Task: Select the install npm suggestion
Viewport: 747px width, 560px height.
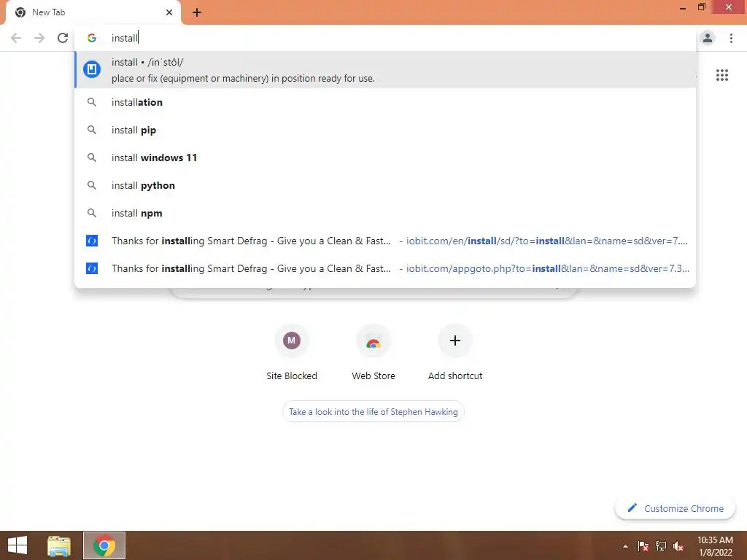Action: (385, 213)
